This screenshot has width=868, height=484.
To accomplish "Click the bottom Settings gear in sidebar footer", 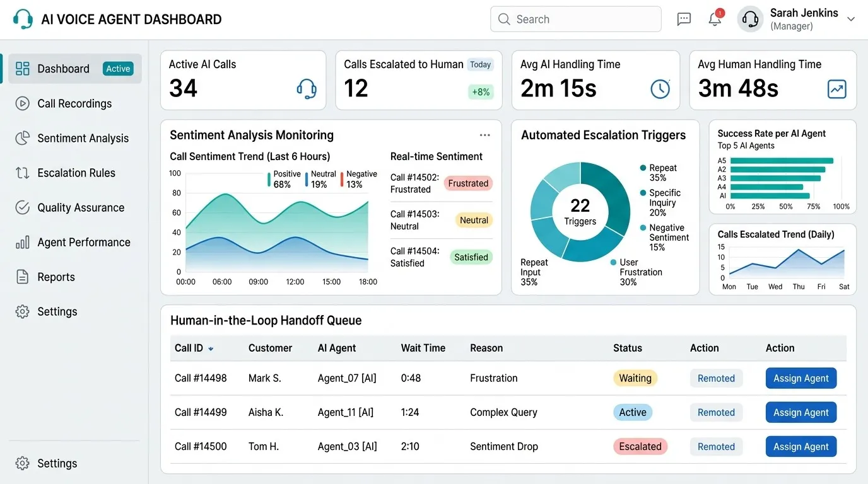I will click(23, 463).
